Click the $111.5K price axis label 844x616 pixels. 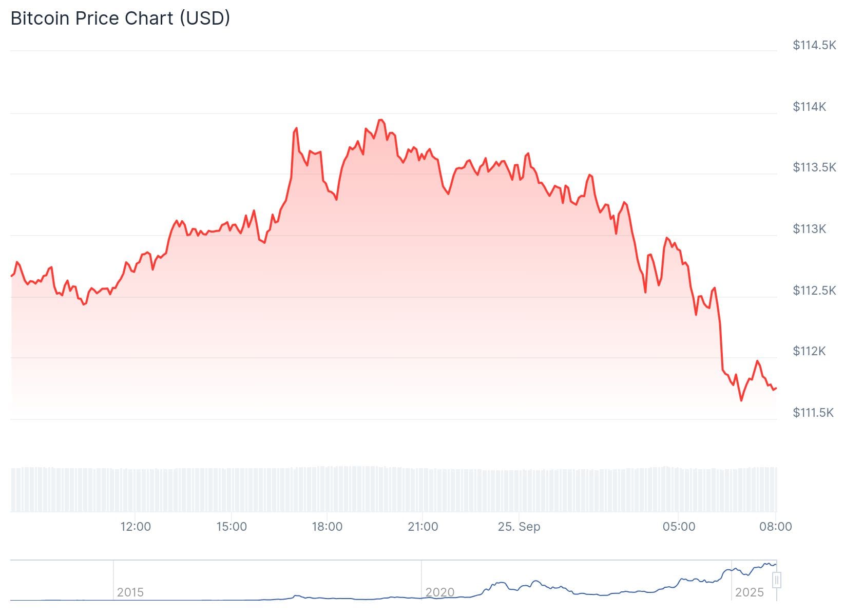click(813, 413)
